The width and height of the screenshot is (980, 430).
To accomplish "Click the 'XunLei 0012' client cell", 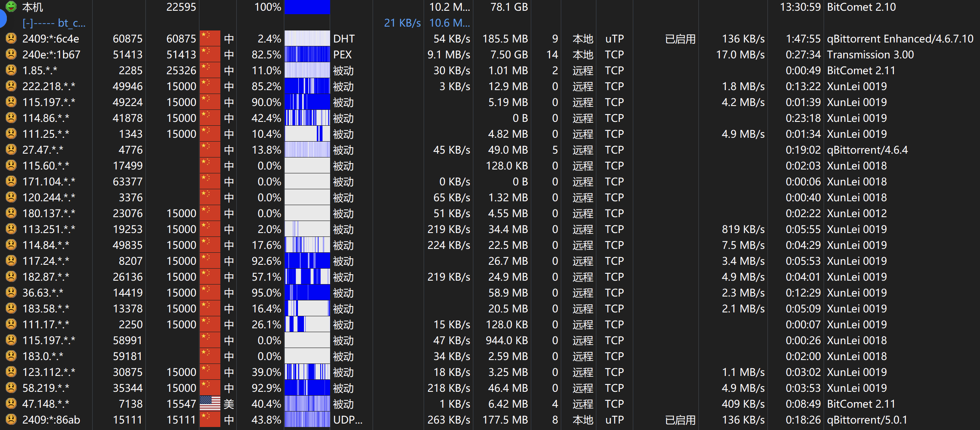I will [857, 213].
